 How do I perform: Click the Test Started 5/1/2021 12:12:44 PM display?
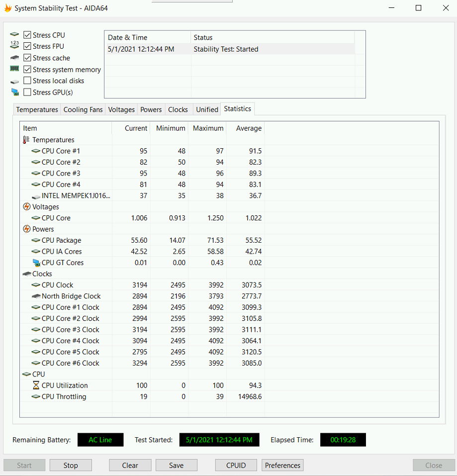click(219, 440)
